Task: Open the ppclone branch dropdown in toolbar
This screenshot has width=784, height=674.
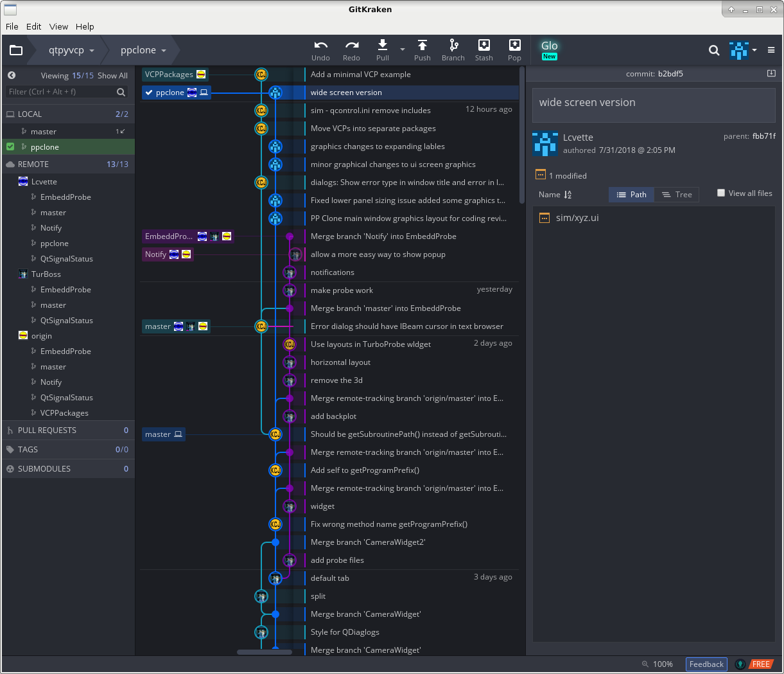Action: coord(143,50)
